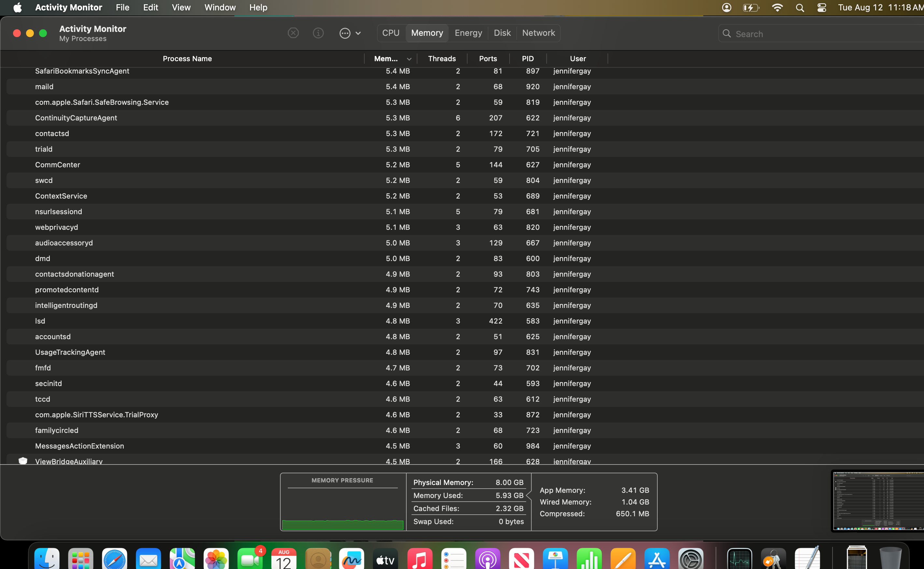Switch to the Energy tab

pyautogui.click(x=468, y=33)
